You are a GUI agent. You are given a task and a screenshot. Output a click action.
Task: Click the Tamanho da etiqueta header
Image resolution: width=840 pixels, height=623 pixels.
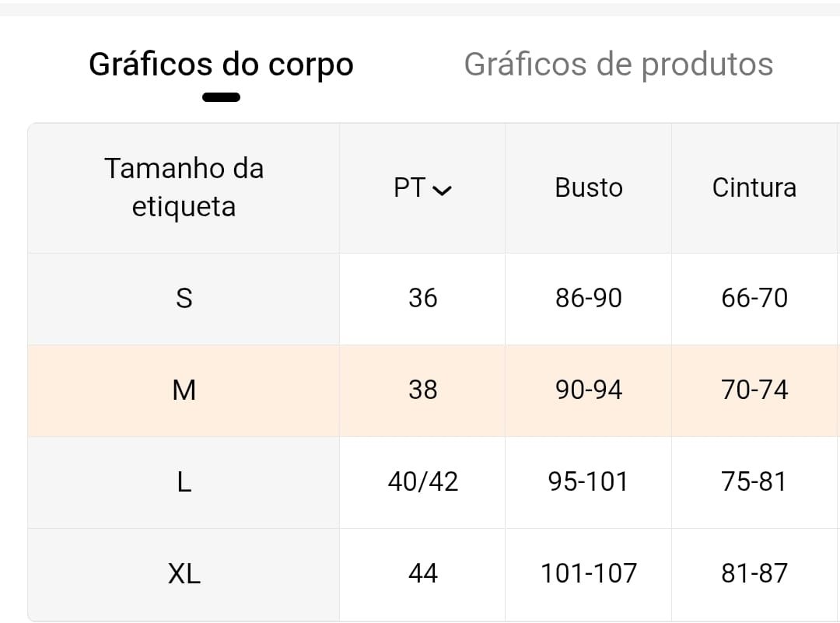(x=184, y=187)
